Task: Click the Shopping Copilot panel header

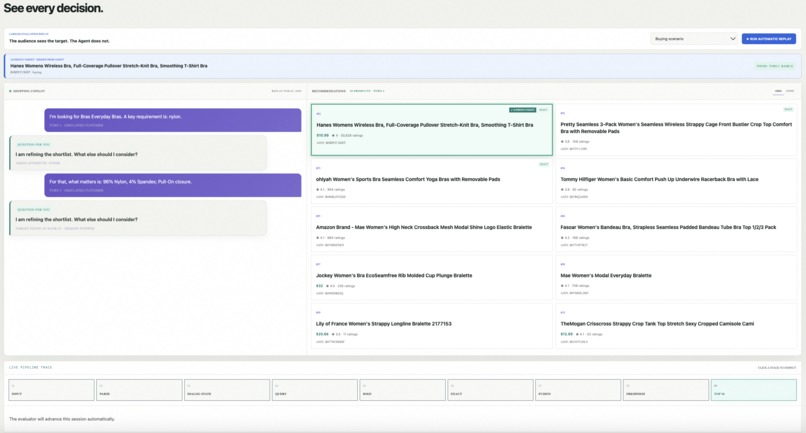Action: coord(29,91)
